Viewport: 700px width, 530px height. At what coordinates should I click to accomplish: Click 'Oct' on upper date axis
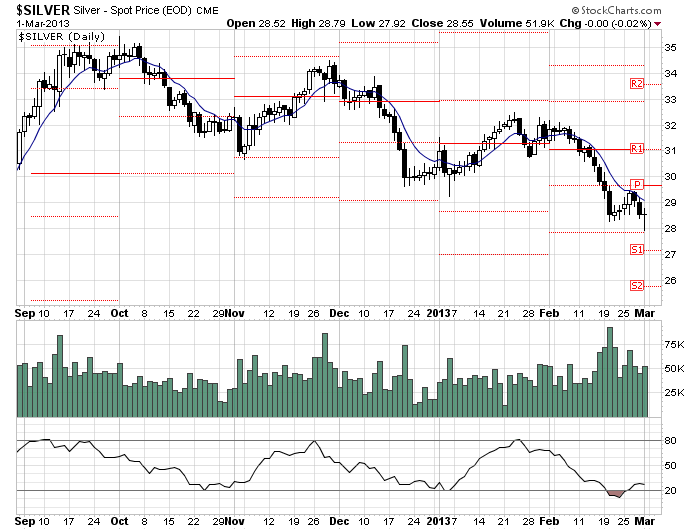coord(119,313)
